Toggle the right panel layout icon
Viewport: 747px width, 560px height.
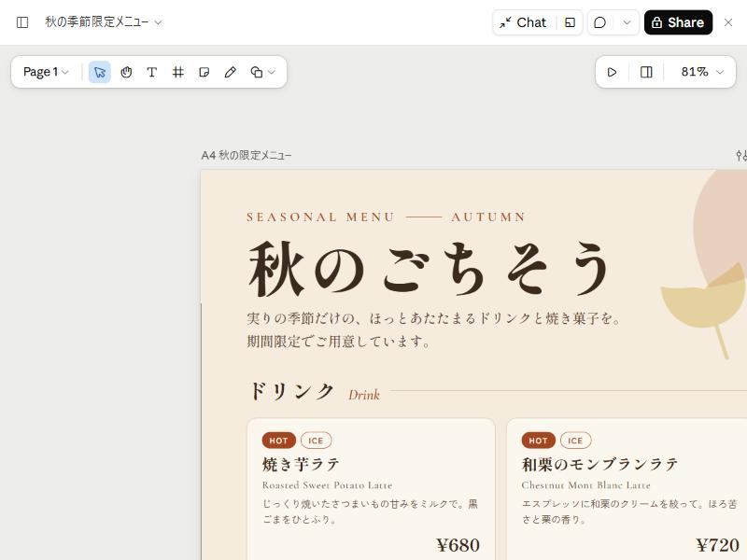(646, 72)
